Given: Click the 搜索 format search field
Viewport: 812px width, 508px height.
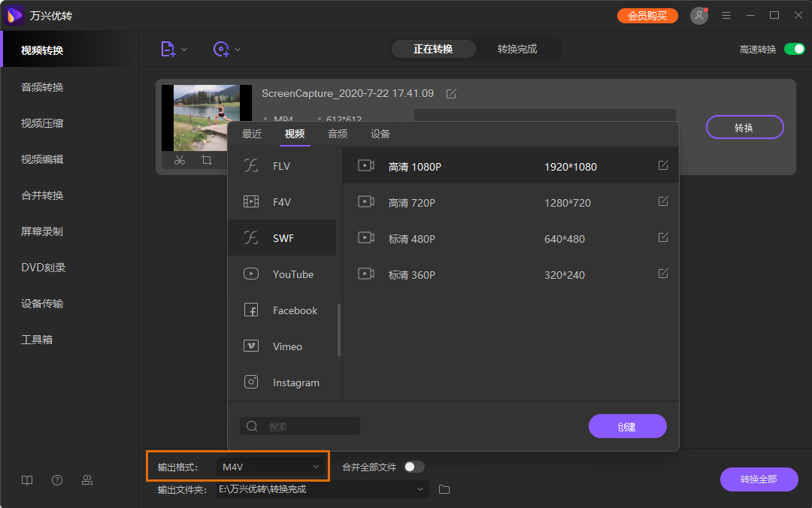Looking at the screenshot, I should click(300, 426).
